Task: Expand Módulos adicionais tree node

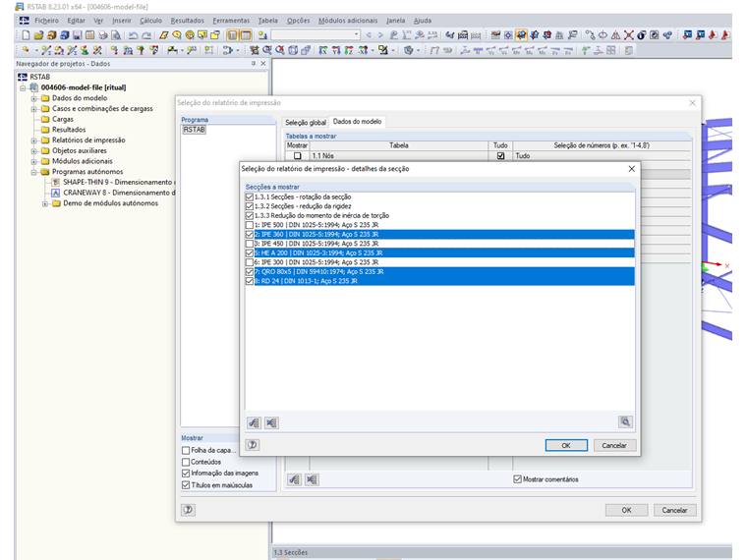Action: 33,161
